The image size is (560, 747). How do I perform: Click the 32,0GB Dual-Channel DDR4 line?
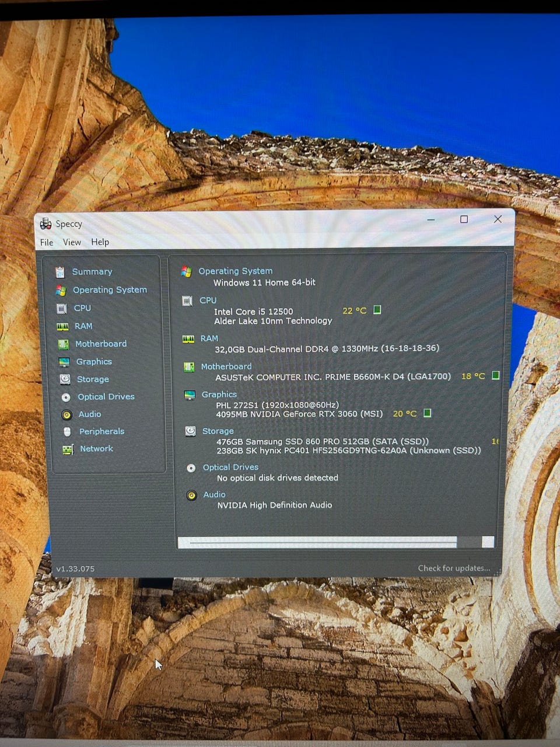pyautogui.click(x=327, y=348)
